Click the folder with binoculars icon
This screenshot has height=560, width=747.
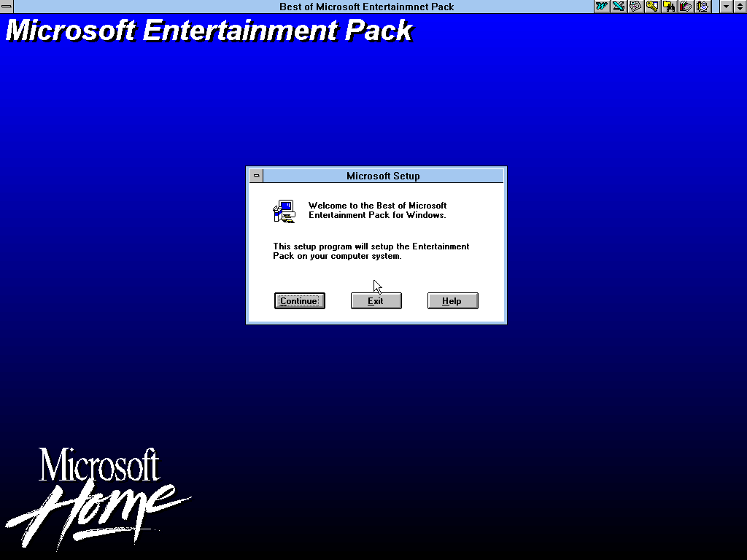[669, 7]
